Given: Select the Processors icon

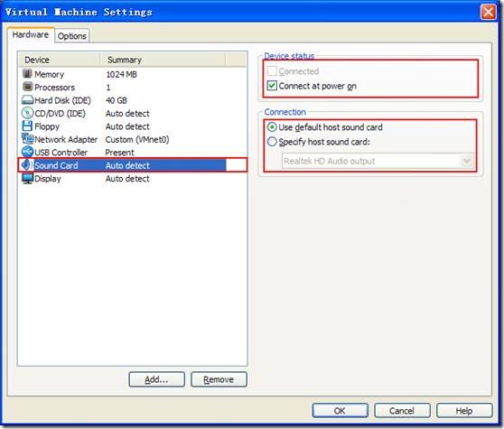Looking at the screenshot, I should tap(28, 87).
